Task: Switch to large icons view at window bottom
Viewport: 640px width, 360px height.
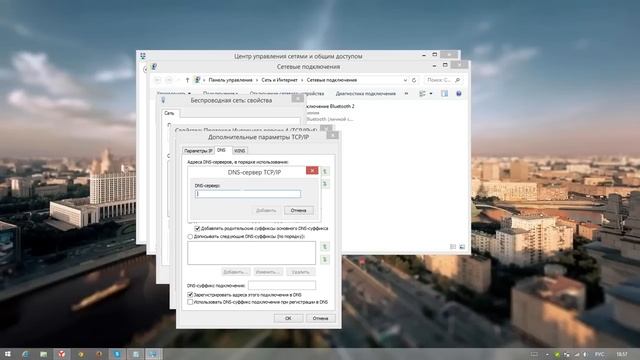Action: pos(462,247)
